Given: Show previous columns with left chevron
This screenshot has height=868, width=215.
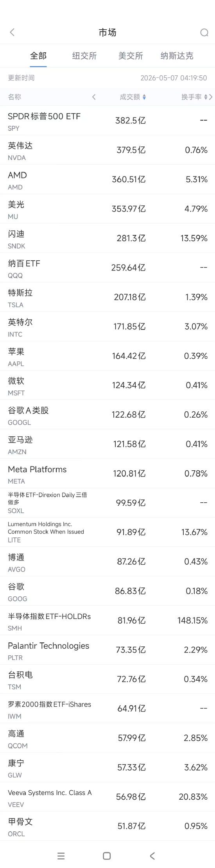Looking at the screenshot, I should coord(94,97).
